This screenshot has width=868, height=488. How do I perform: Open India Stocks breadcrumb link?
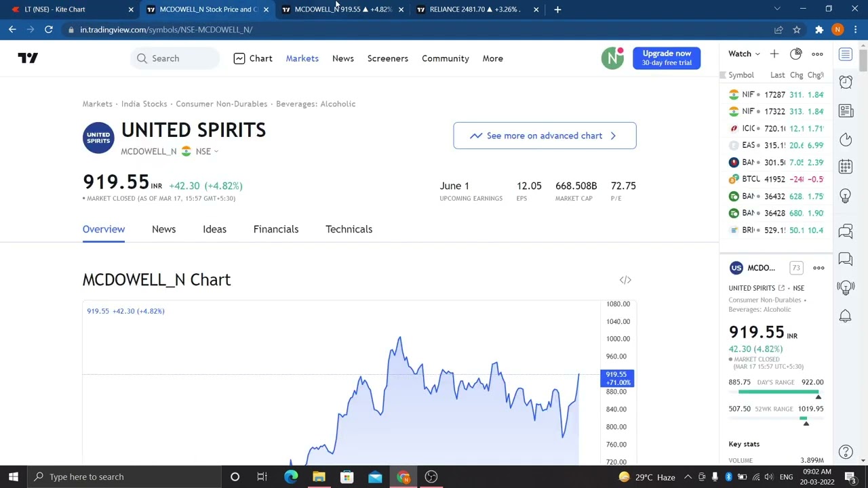[x=144, y=104]
